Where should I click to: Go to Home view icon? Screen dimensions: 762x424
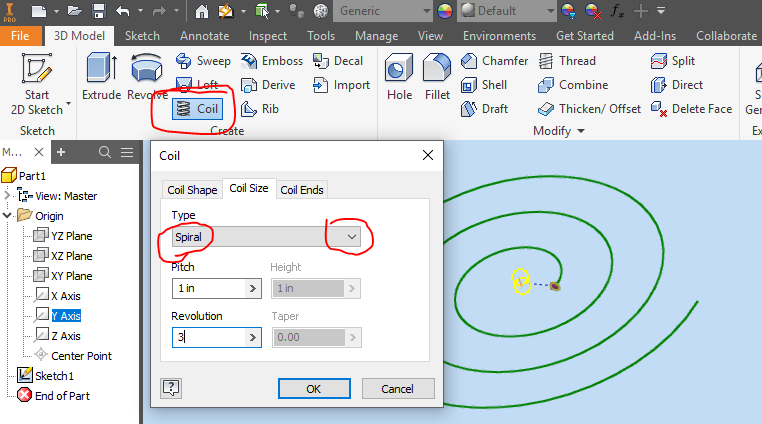tap(202, 11)
